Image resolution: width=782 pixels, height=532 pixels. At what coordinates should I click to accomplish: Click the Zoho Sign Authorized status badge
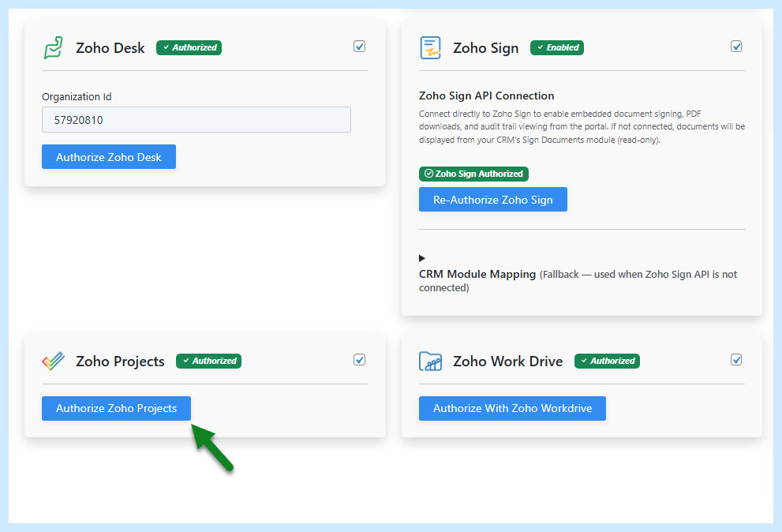click(x=473, y=174)
